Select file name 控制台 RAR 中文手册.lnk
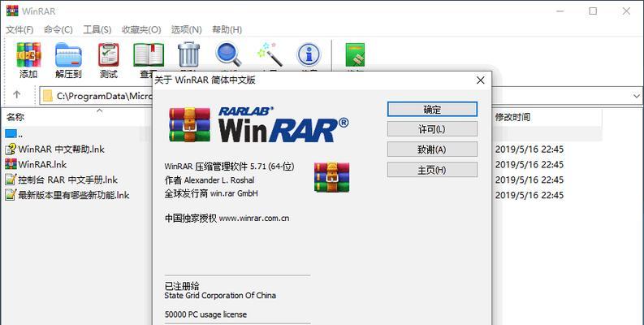The width and height of the screenshot is (644, 325). [68, 180]
